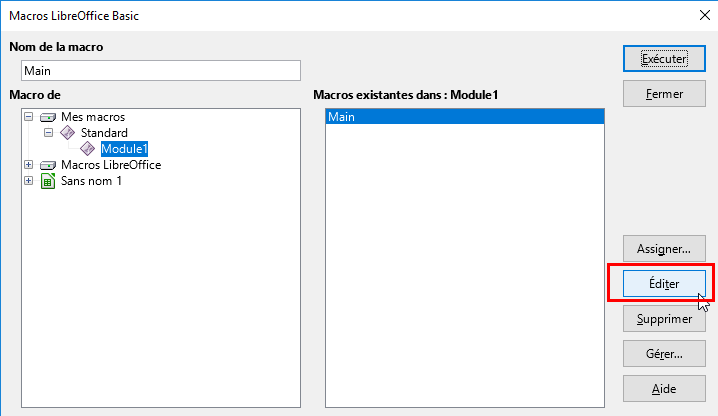Screen dimensions: 718x416
Task: Click the Standard library icon
Action: pyautogui.click(x=68, y=133)
